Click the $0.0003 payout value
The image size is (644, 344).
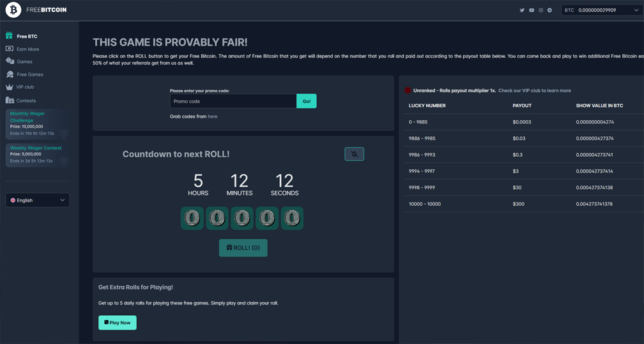(x=521, y=122)
